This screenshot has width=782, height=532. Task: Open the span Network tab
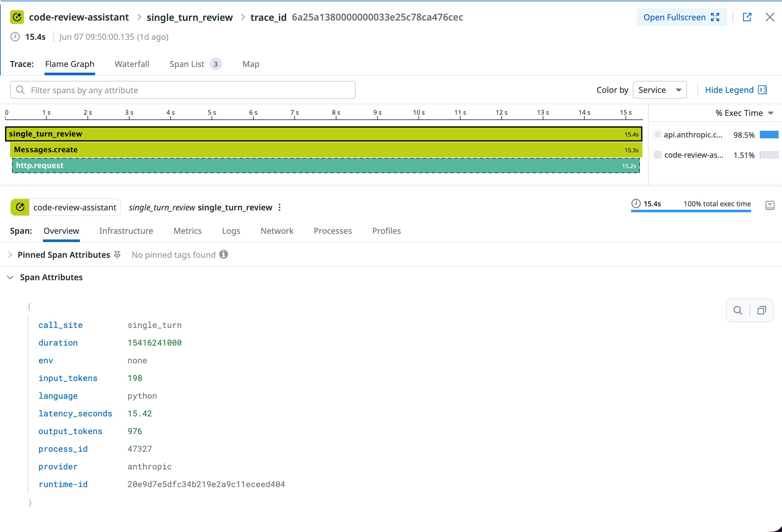click(277, 231)
